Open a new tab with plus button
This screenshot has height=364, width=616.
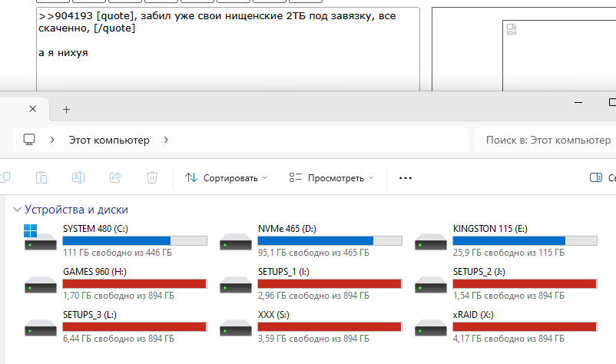point(66,109)
